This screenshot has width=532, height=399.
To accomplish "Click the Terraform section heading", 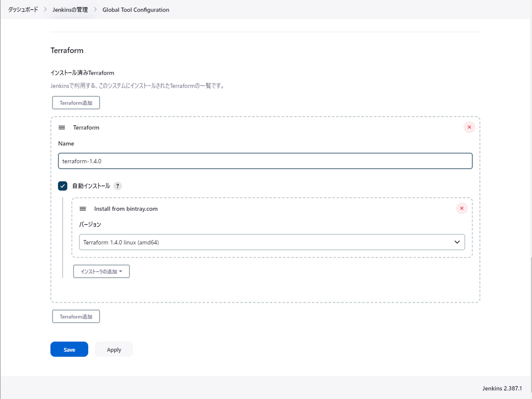I will pyautogui.click(x=67, y=50).
